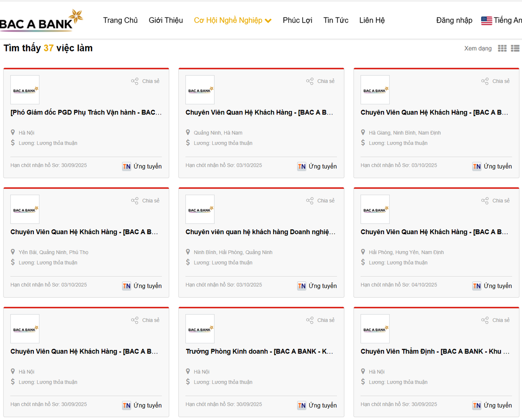Change language via the US flag

click(486, 20)
